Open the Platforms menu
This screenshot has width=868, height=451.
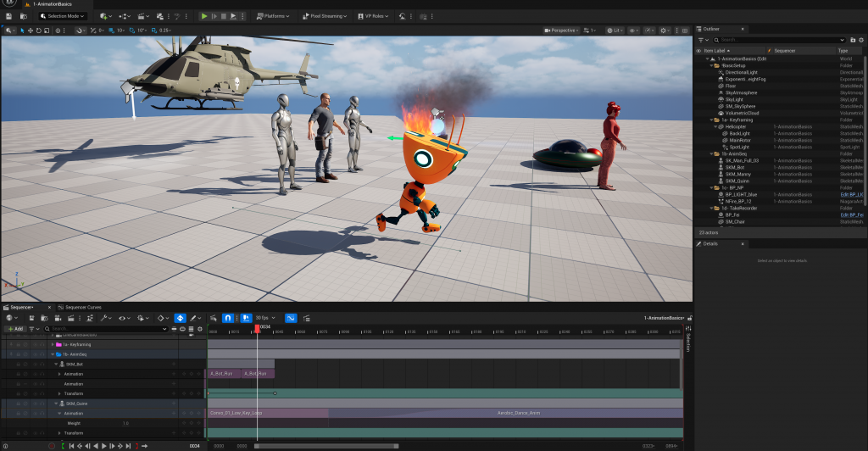pos(273,16)
